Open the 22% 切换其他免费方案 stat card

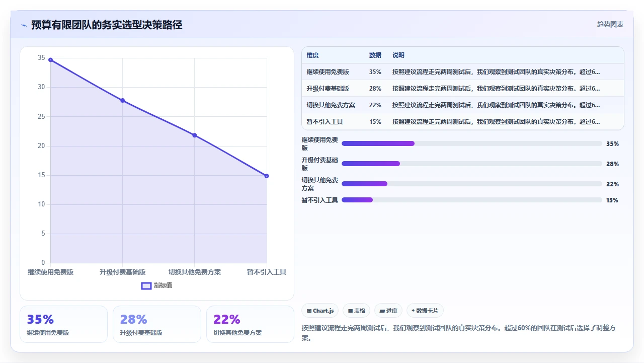click(x=250, y=324)
